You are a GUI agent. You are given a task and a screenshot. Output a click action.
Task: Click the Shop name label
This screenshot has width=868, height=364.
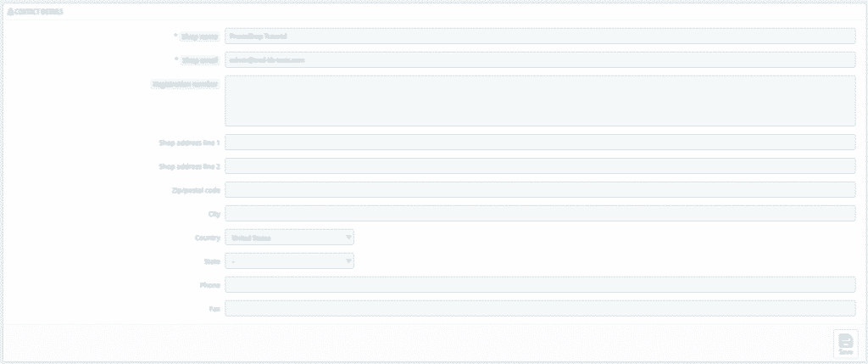point(200,36)
